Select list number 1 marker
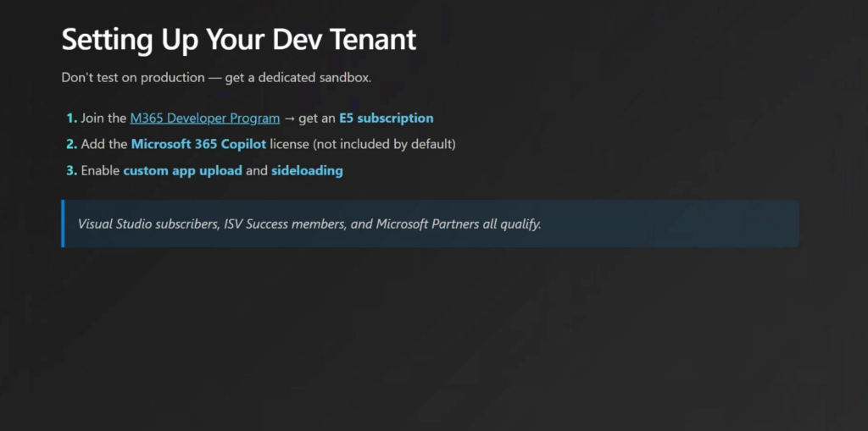This screenshot has height=431, width=868. point(71,119)
